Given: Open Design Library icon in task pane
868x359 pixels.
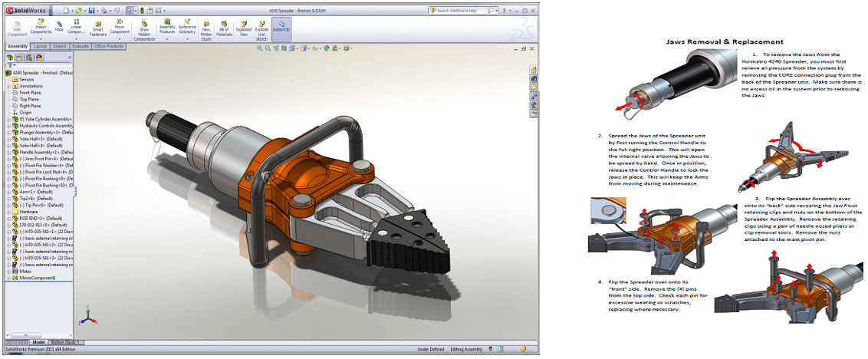Looking at the screenshot, I should 534,79.
